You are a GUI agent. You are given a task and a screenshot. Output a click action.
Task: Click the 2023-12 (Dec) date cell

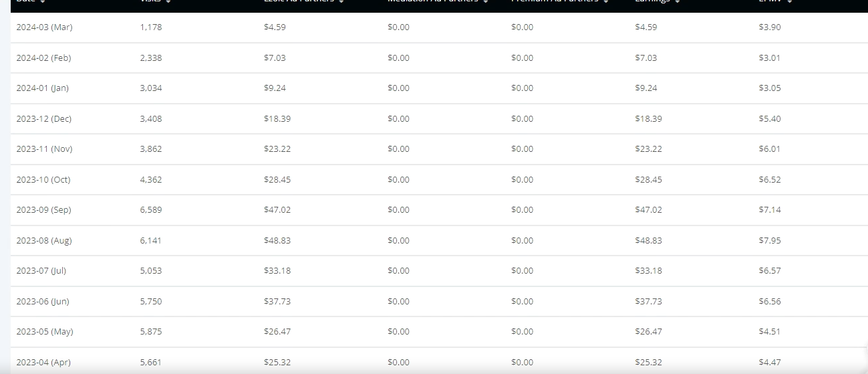click(x=43, y=118)
